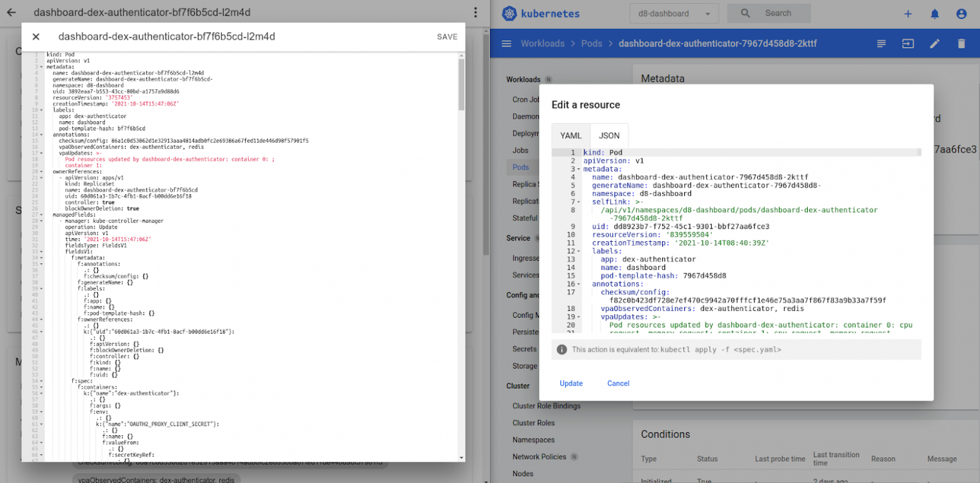
Task: Open the three-dot more options menu
Action: [476, 13]
